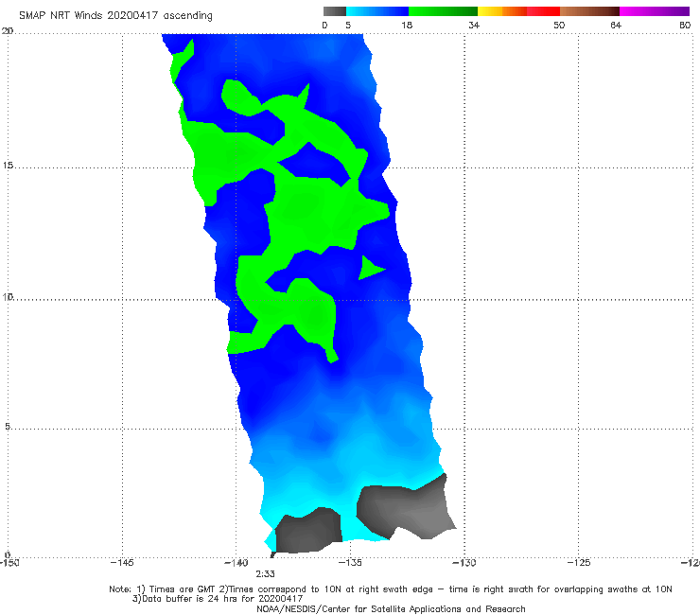
Task: Click the note line starting "Note: 1) Times are GMT"
Action: [391, 589]
